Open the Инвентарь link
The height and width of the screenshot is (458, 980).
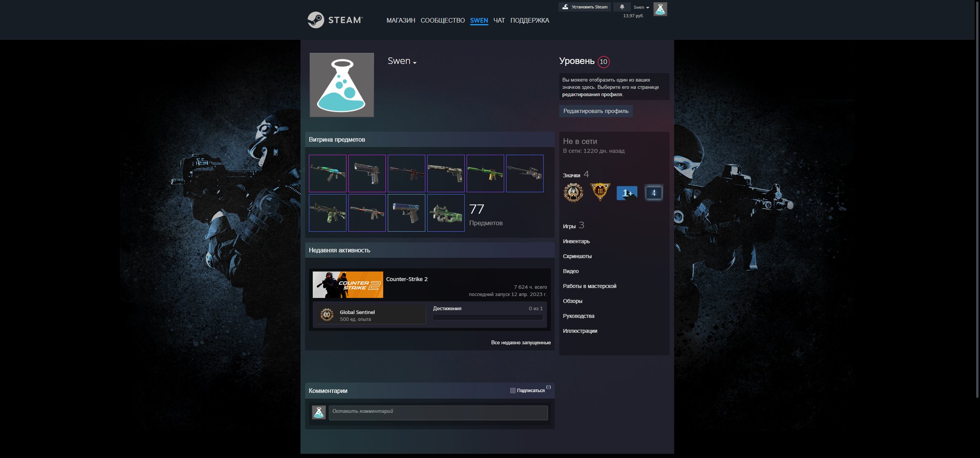coord(577,241)
